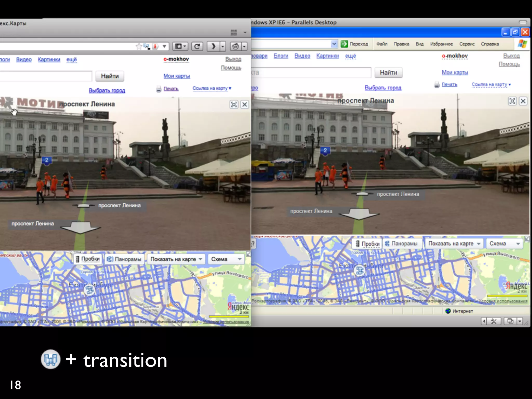
Task: Click the reload button in left browser toolbar
Action: [x=197, y=46]
